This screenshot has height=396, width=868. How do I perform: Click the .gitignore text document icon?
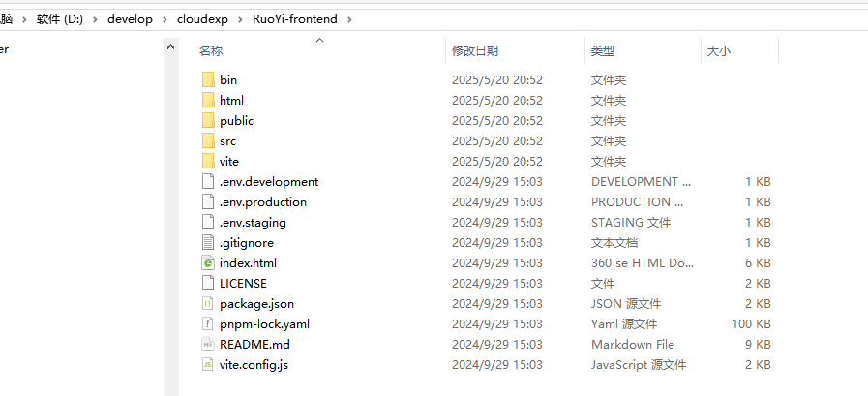pyautogui.click(x=208, y=243)
